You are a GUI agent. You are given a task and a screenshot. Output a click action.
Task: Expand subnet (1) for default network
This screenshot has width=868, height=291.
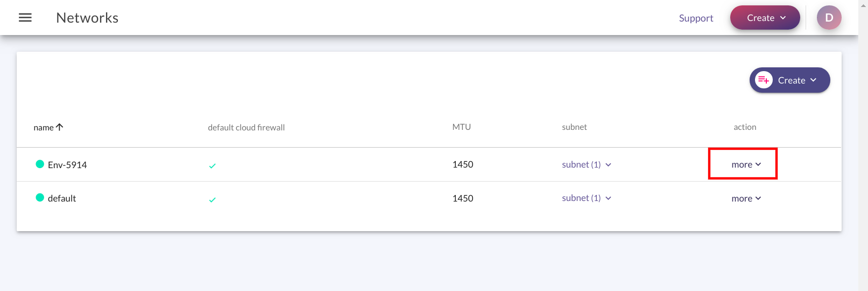click(587, 198)
